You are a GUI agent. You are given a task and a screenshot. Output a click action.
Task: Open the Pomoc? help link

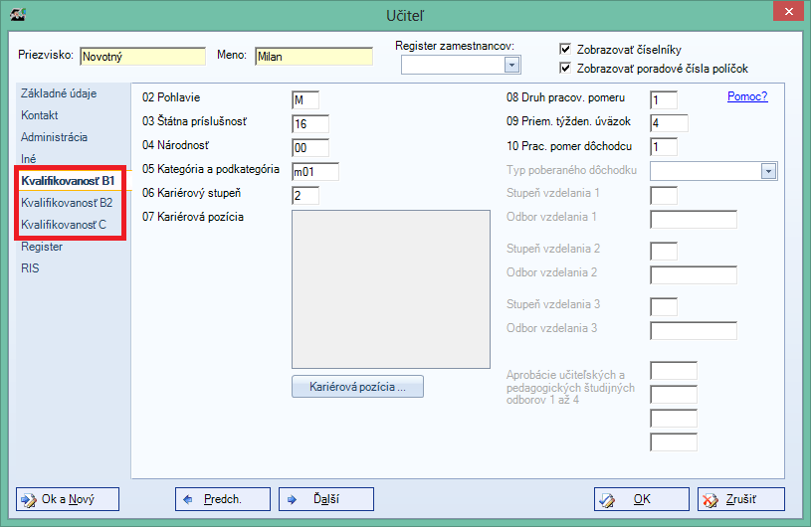coord(747,96)
